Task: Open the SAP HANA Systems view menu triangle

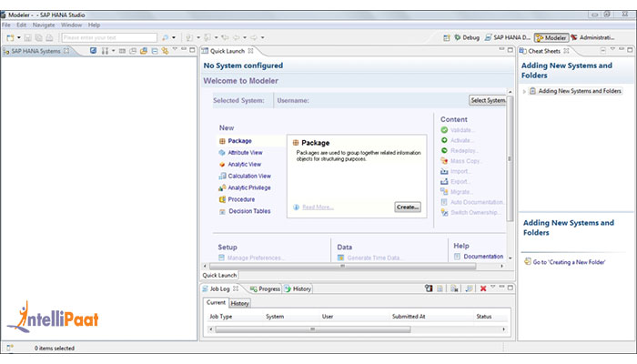Action: [175, 49]
